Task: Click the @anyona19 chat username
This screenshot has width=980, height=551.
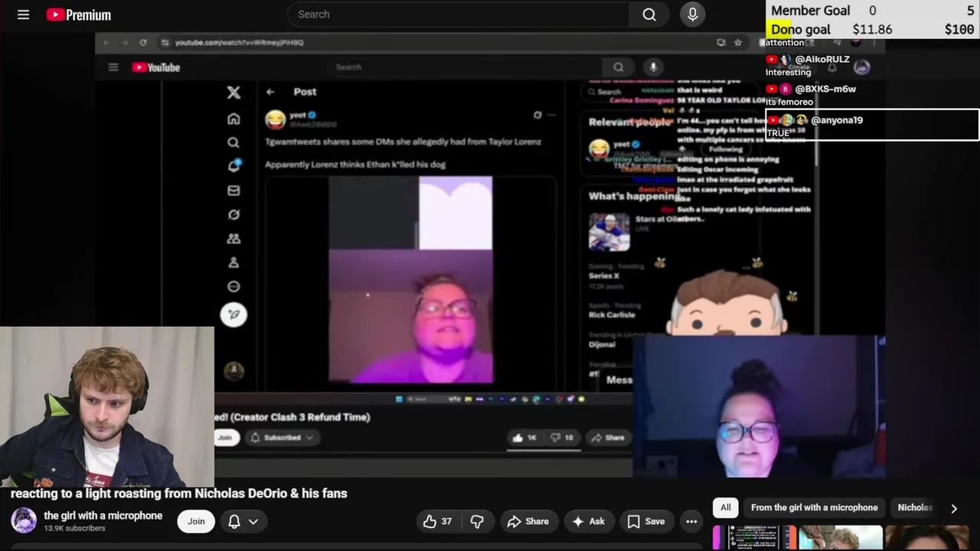Action: pyautogui.click(x=837, y=120)
